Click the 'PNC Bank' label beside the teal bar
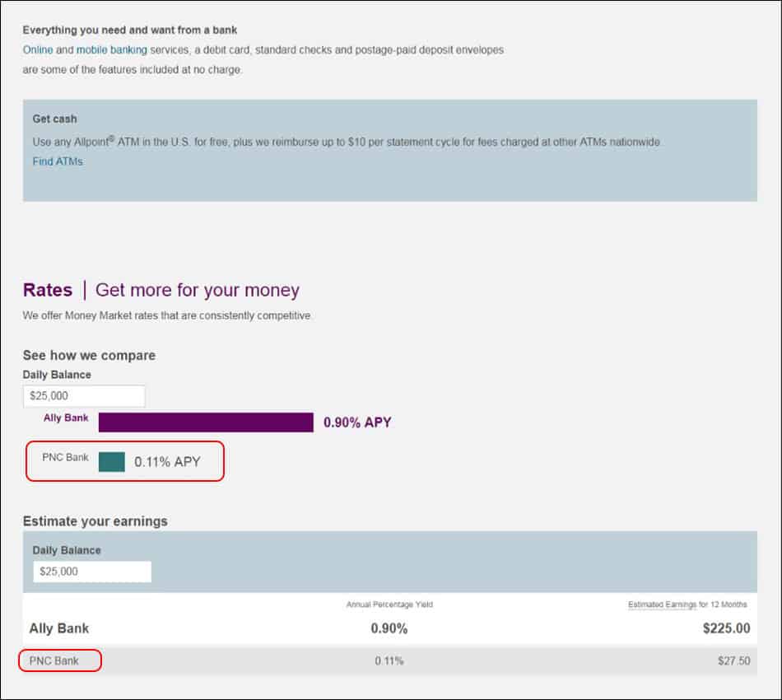This screenshot has width=782, height=700. (65, 458)
